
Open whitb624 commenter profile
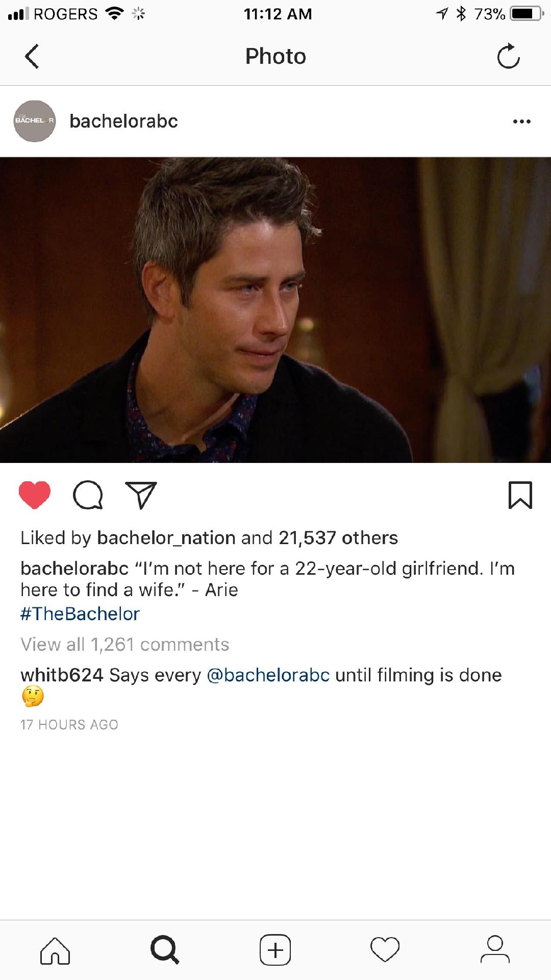tap(62, 675)
